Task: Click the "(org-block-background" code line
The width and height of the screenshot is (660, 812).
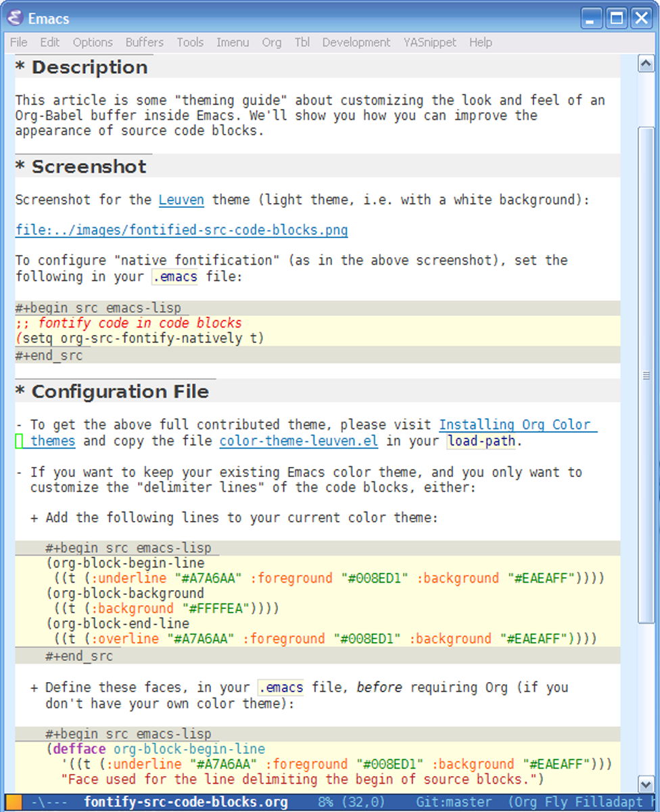Action: [125, 593]
